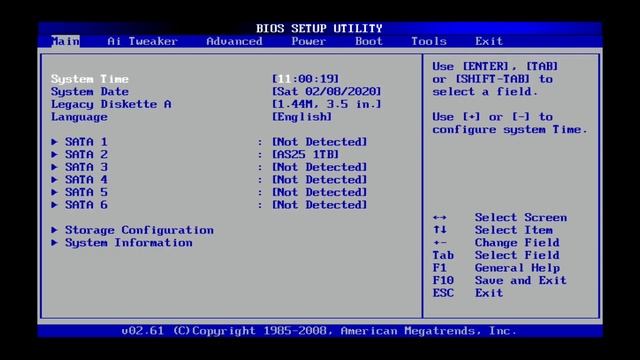Open the SATA 4 entry
This screenshot has height=360, width=640.
pyautogui.click(x=86, y=180)
